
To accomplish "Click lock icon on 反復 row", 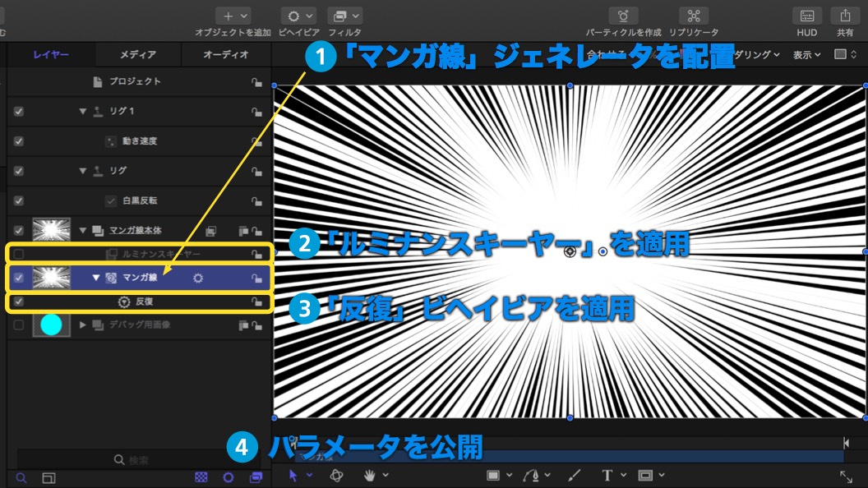I will click(256, 302).
